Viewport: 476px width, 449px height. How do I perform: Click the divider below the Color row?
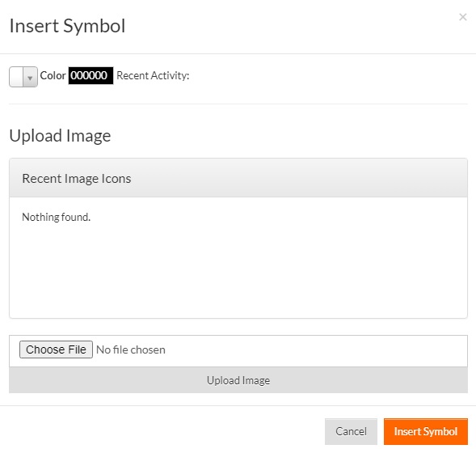[x=238, y=104]
